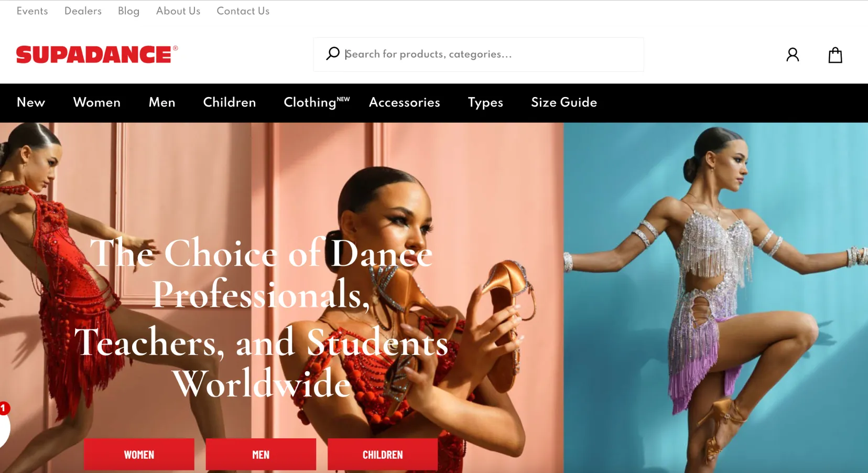
Task: Open the Dealers link
Action: [x=83, y=11]
